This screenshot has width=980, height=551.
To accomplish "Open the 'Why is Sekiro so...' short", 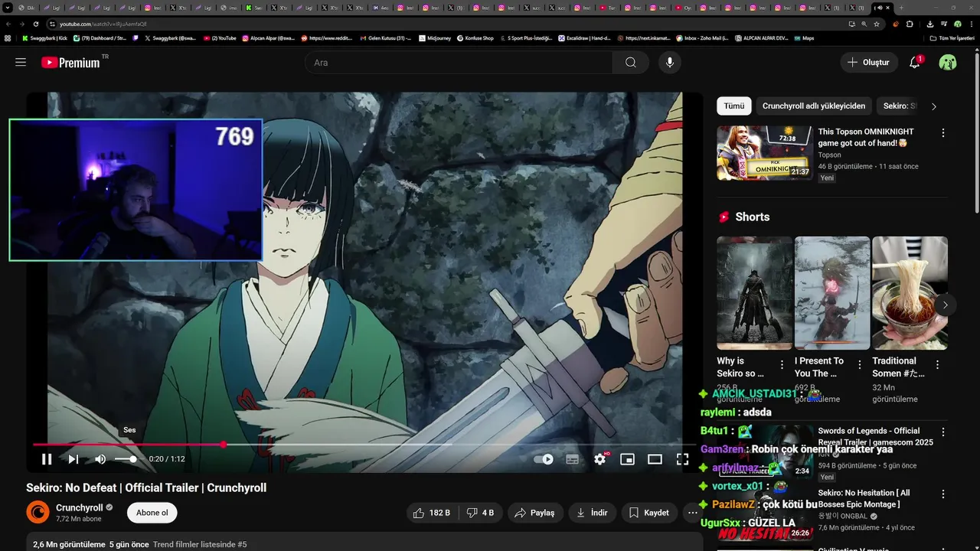I will (x=754, y=293).
